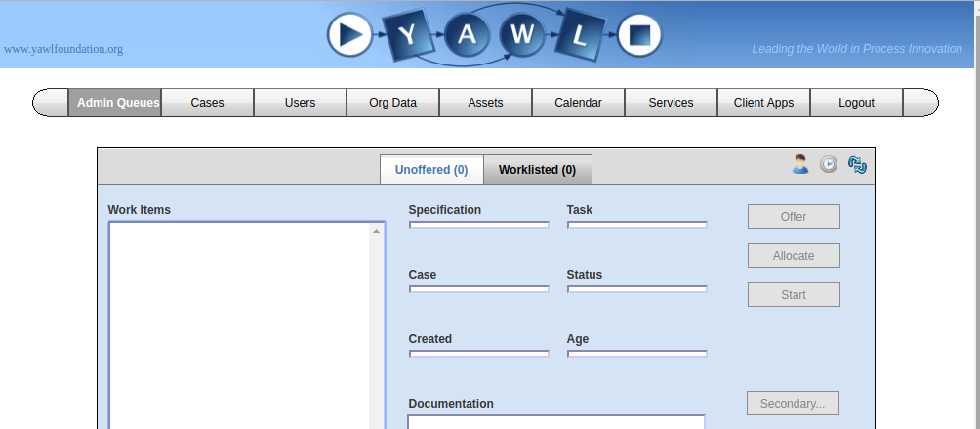
Task: Click the Offer button
Action: click(794, 216)
